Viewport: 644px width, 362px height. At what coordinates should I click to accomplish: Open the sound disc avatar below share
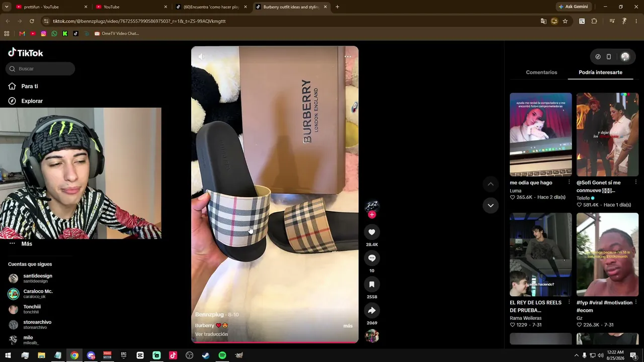coord(372,336)
